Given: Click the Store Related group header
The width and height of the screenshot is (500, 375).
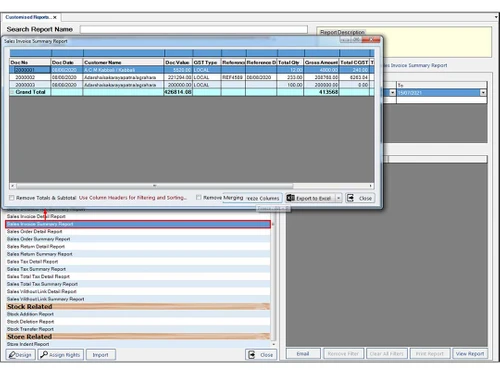Looking at the screenshot, I should 138,337.
